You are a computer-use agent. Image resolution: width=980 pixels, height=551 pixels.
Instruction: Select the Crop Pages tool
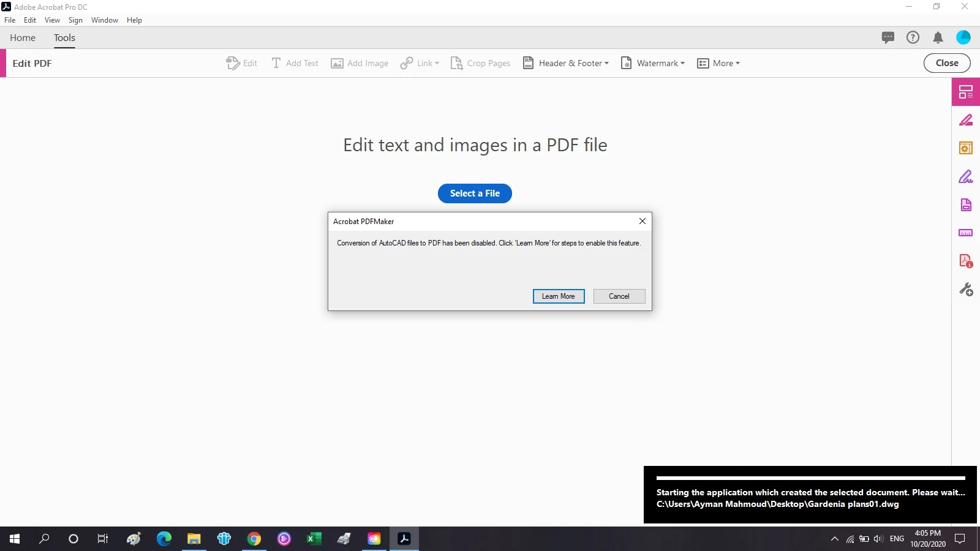[x=480, y=63]
